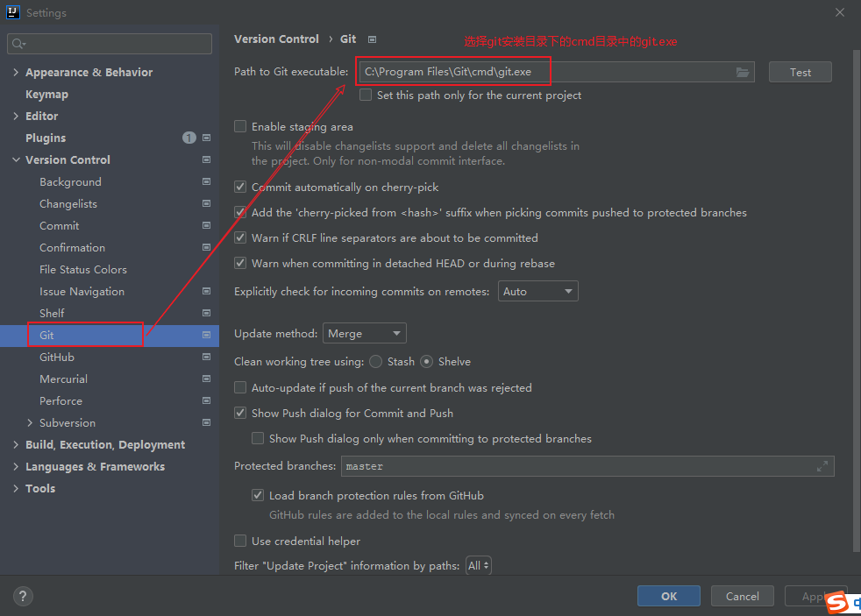The width and height of the screenshot is (861, 616).
Task: Select Commit in Version Control tree
Action: point(59,225)
